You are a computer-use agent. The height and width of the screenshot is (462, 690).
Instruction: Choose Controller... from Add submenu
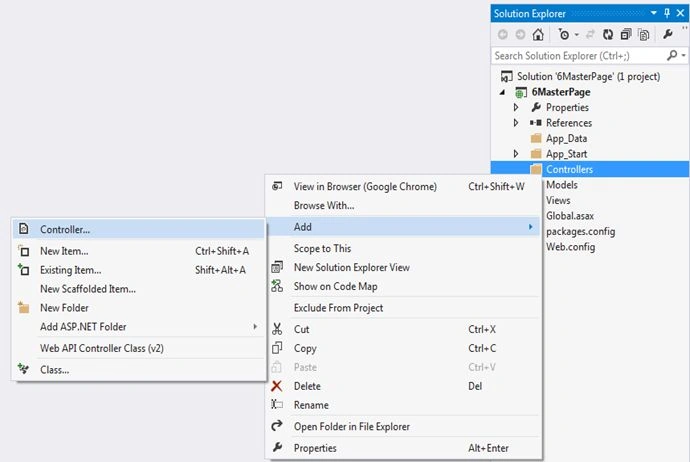point(139,229)
